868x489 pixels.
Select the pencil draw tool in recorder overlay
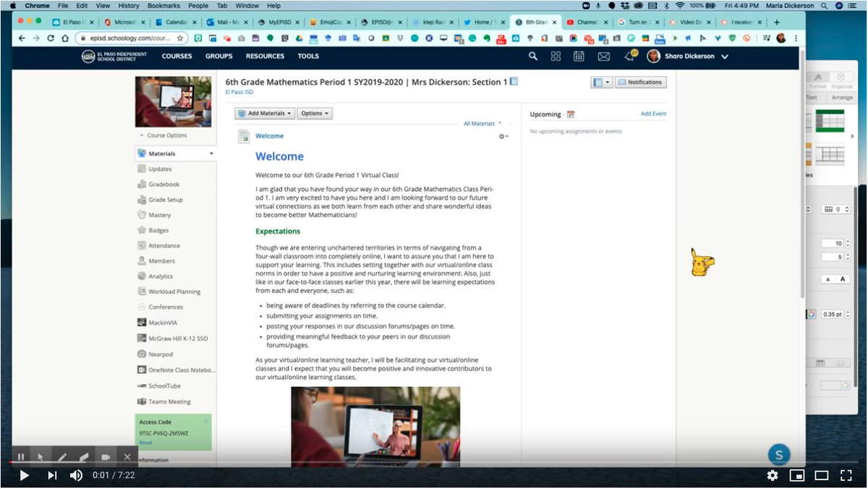(x=62, y=456)
